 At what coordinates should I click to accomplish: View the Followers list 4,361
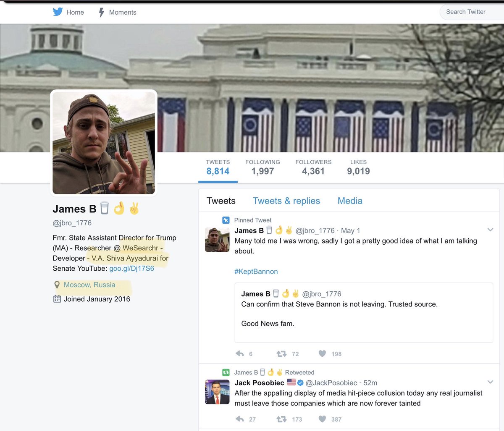point(313,167)
